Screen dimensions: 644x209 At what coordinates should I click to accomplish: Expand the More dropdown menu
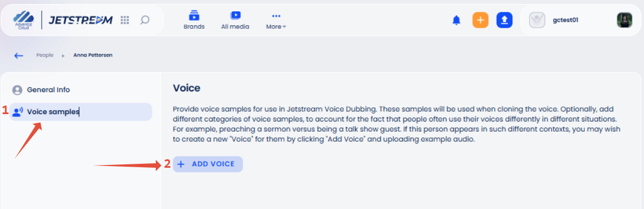[276, 20]
